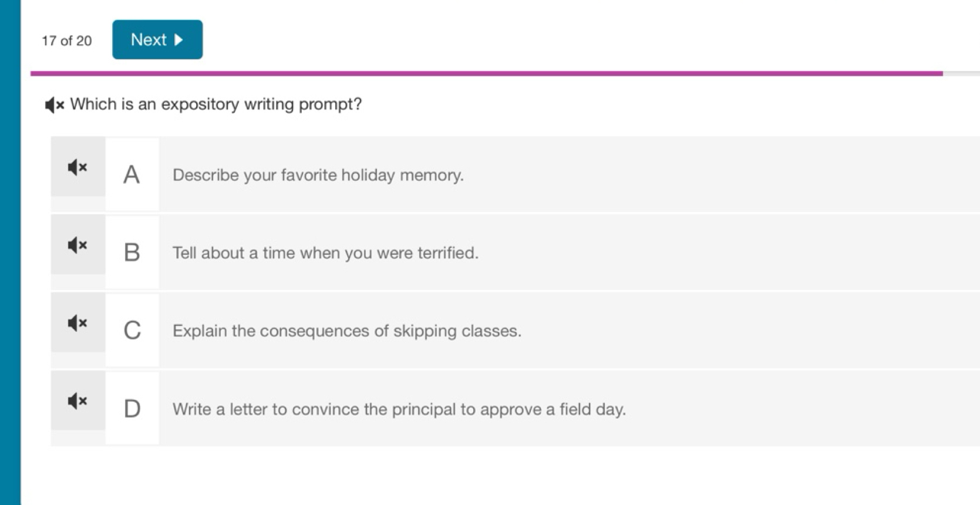
Task: Click the letter badge A
Action: pyautogui.click(x=132, y=174)
